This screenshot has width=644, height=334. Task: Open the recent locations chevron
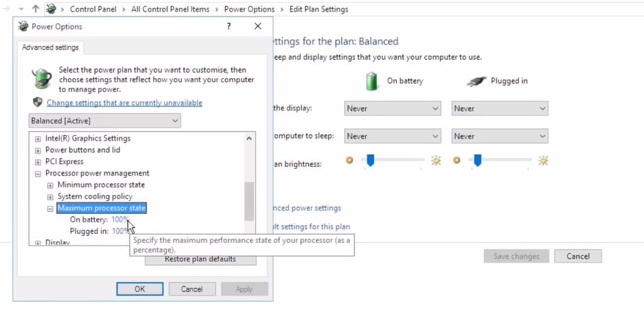coord(21,9)
